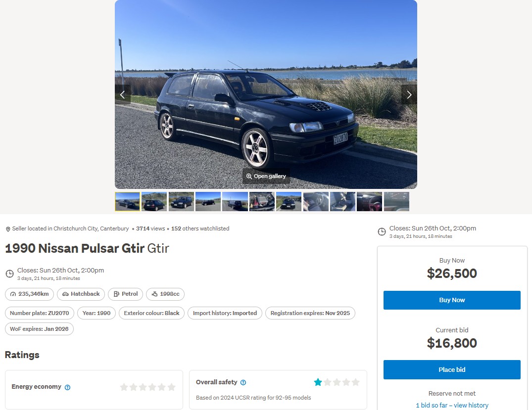
Task: Click the Overall safety star rating
Action: (x=337, y=382)
